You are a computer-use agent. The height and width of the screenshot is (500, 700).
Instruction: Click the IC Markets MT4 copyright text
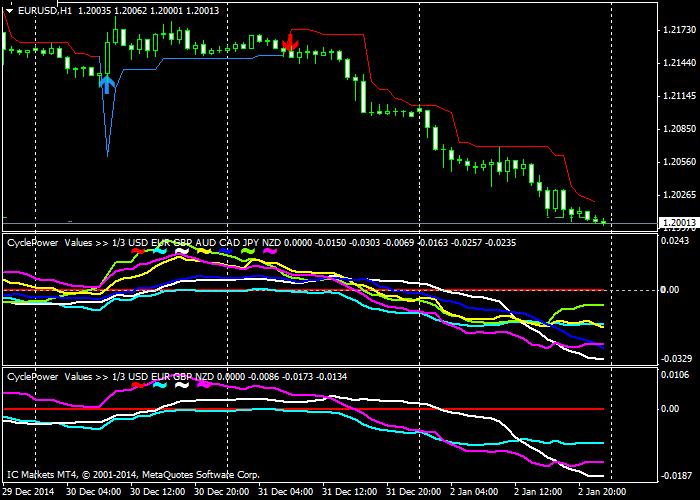(133, 474)
